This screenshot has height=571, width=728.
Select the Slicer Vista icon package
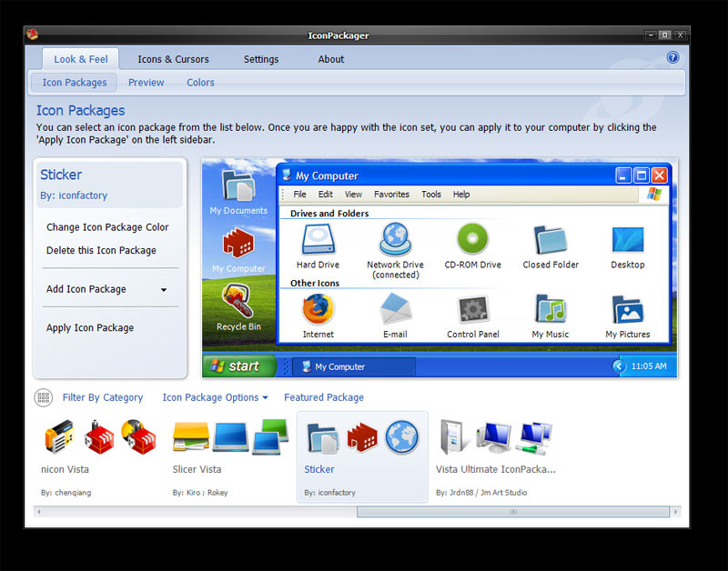[231, 456]
